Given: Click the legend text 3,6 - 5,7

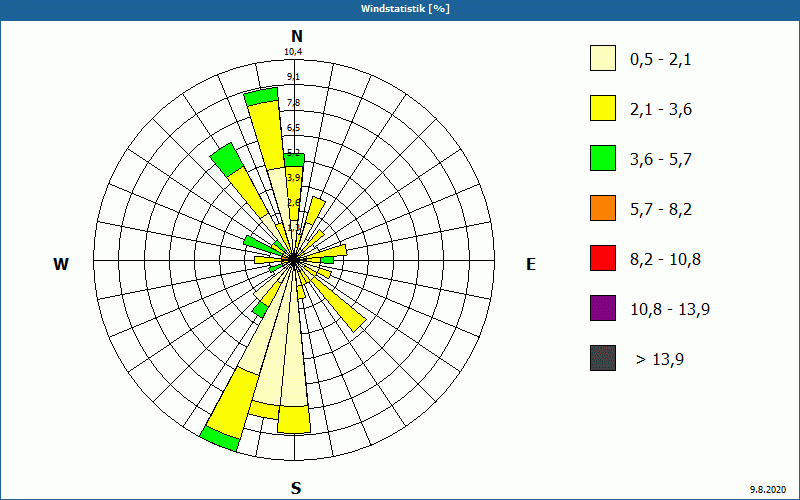Looking at the screenshot, I should coord(661,160).
